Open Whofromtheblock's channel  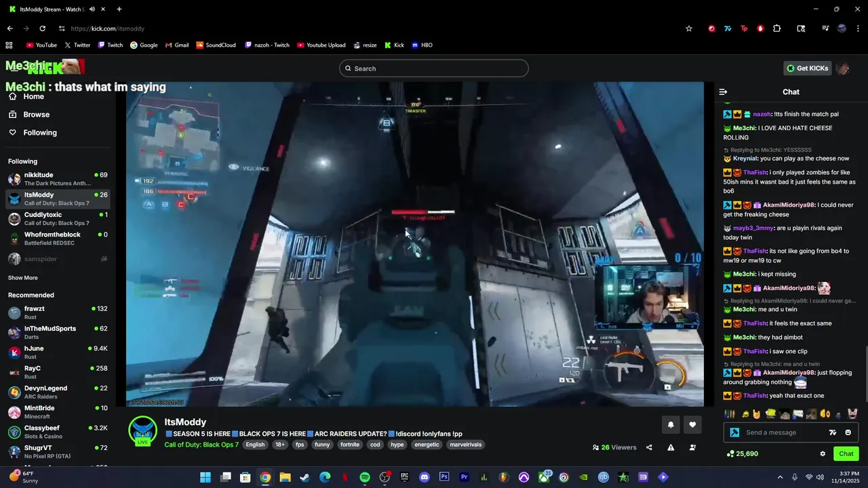(58, 239)
